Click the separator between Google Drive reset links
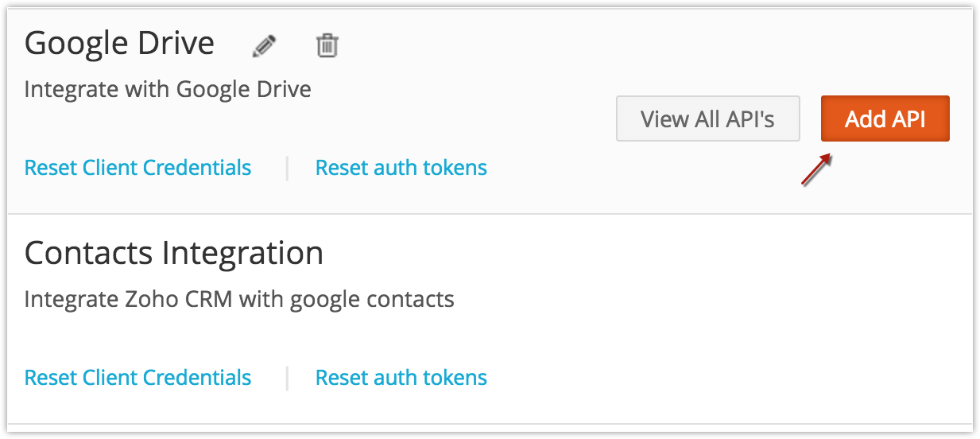This screenshot has height=439, width=980. pyautogui.click(x=287, y=169)
